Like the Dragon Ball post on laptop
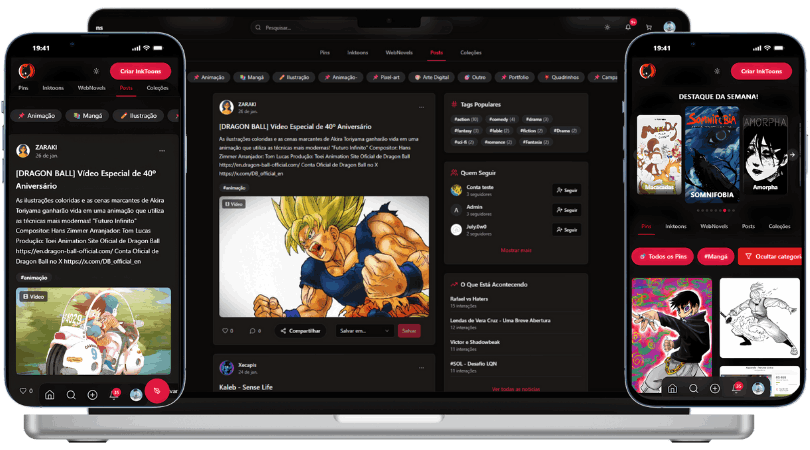 coord(227,331)
